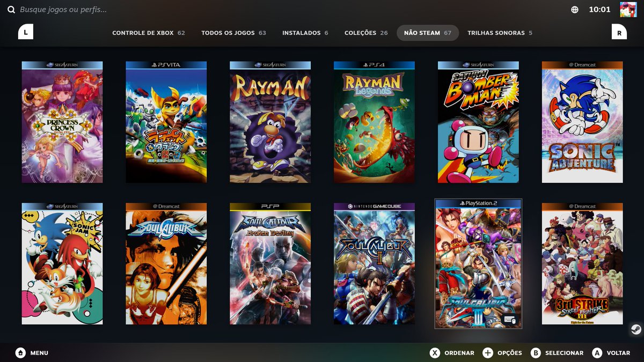The height and width of the screenshot is (362, 644).
Task: Select Sonic Jam game cover
Action: 62,263
